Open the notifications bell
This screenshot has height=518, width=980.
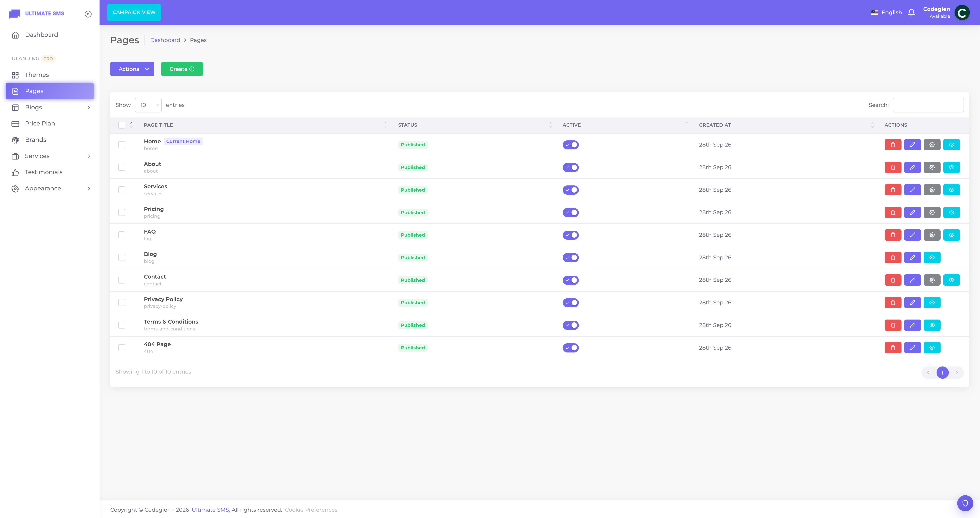pos(911,13)
